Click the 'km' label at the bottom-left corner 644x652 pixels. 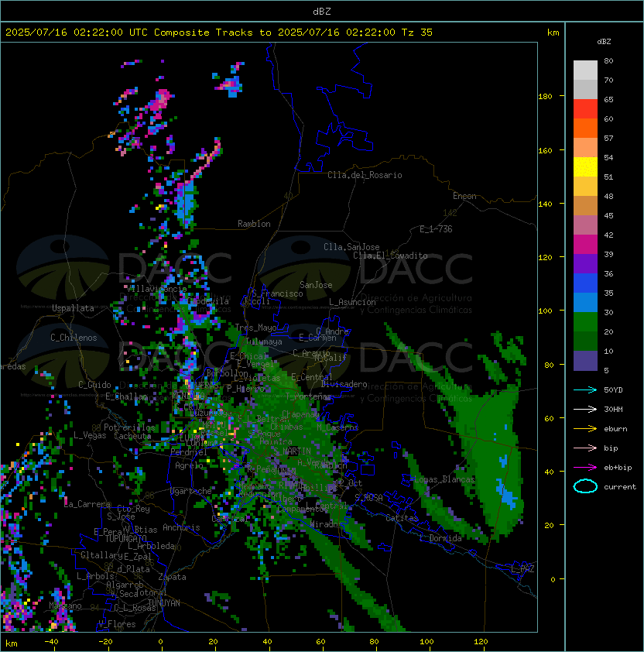point(12,643)
